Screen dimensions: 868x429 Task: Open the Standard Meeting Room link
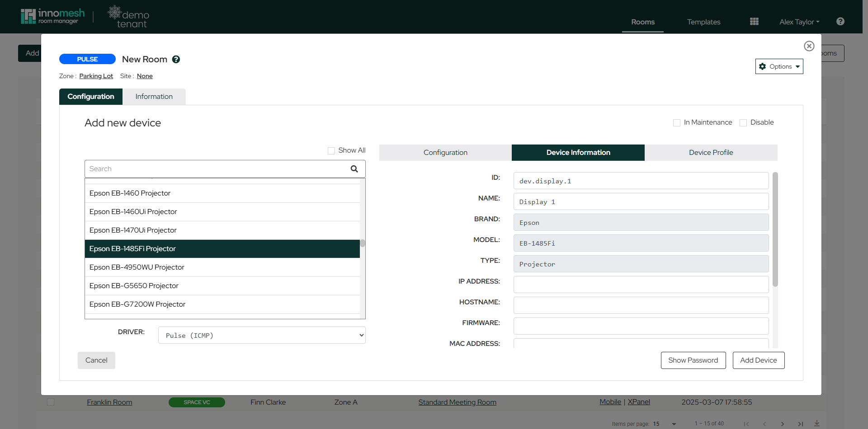[x=457, y=402]
